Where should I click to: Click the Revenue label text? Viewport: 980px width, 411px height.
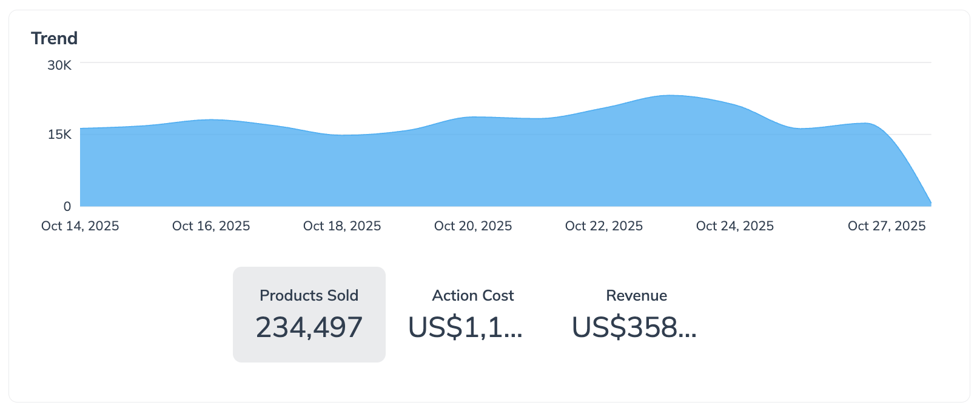(x=636, y=295)
